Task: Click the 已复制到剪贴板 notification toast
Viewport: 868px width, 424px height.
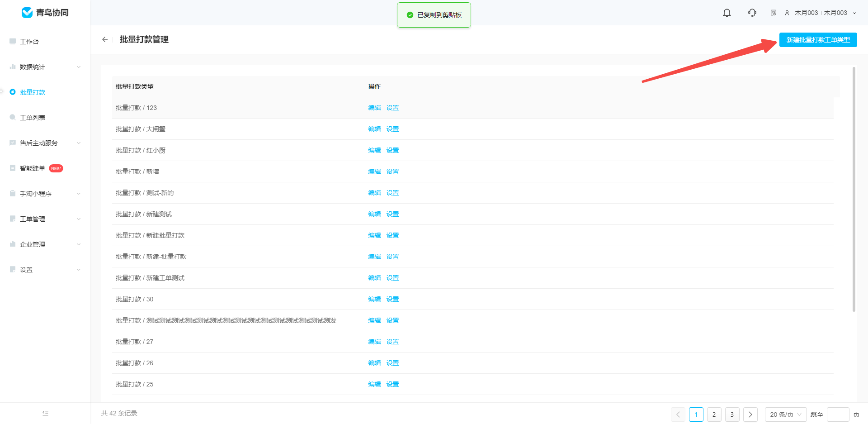Action: 434,15
